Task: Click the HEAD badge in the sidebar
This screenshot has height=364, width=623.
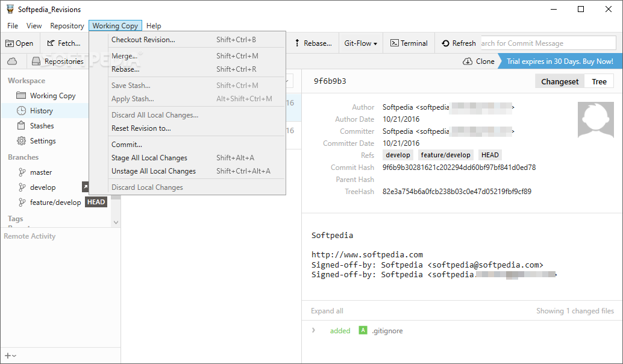Action: pos(96,202)
